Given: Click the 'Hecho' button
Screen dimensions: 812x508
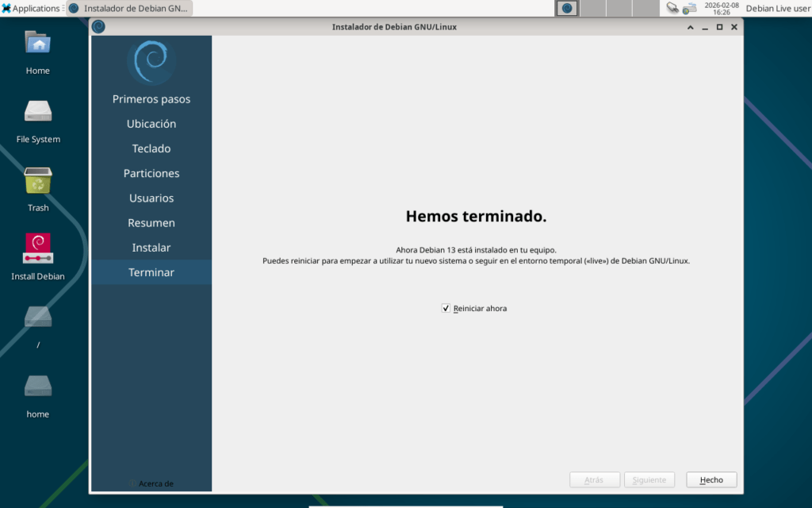Looking at the screenshot, I should click(711, 479).
